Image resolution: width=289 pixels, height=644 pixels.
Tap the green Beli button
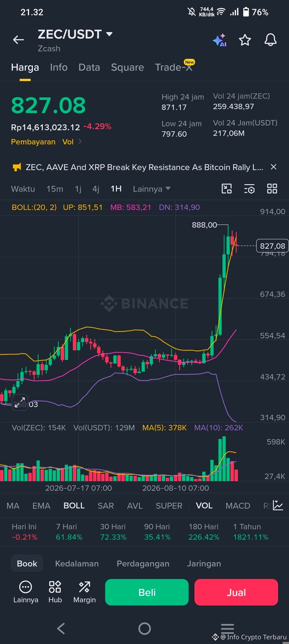click(147, 592)
